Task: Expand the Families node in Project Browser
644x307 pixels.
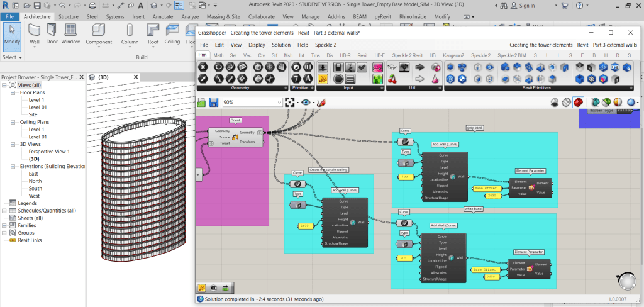Action: (4, 225)
